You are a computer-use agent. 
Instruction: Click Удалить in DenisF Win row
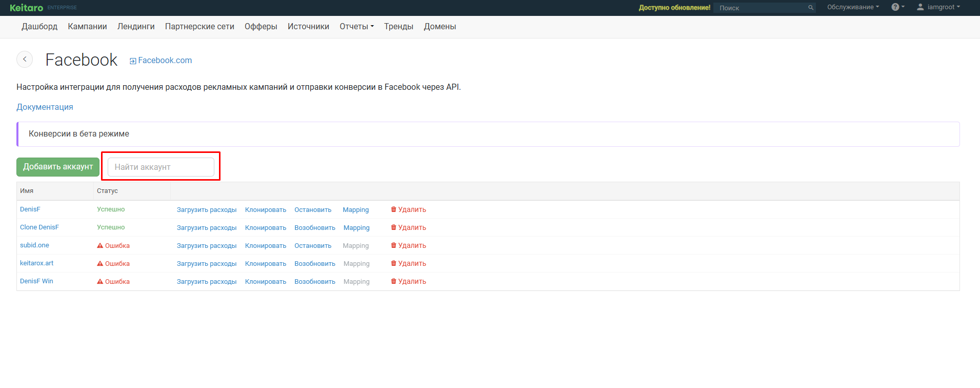408,282
